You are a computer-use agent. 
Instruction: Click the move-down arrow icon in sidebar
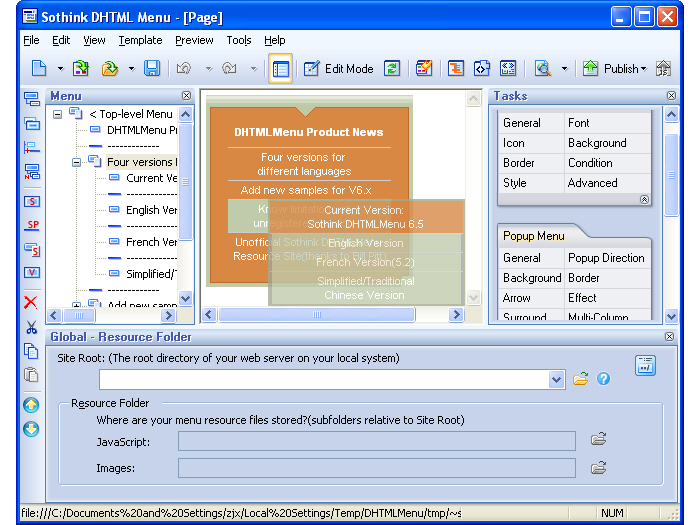tap(31, 429)
